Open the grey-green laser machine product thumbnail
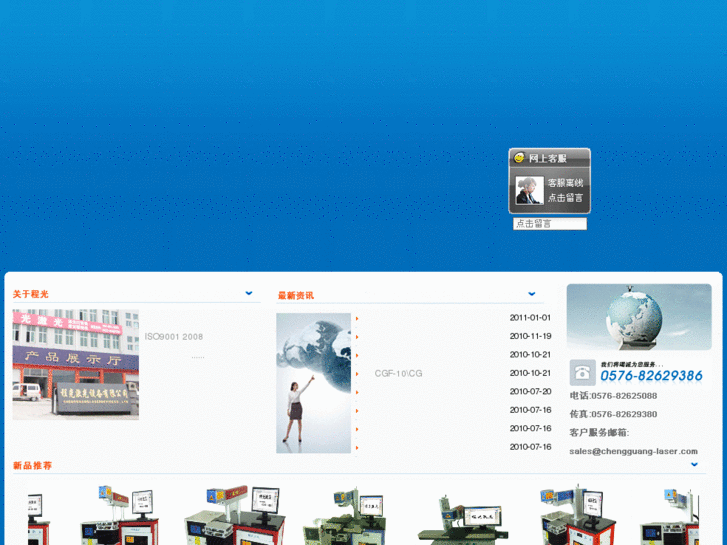The width and height of the screenshot is (727, 545). pos(344,516)
